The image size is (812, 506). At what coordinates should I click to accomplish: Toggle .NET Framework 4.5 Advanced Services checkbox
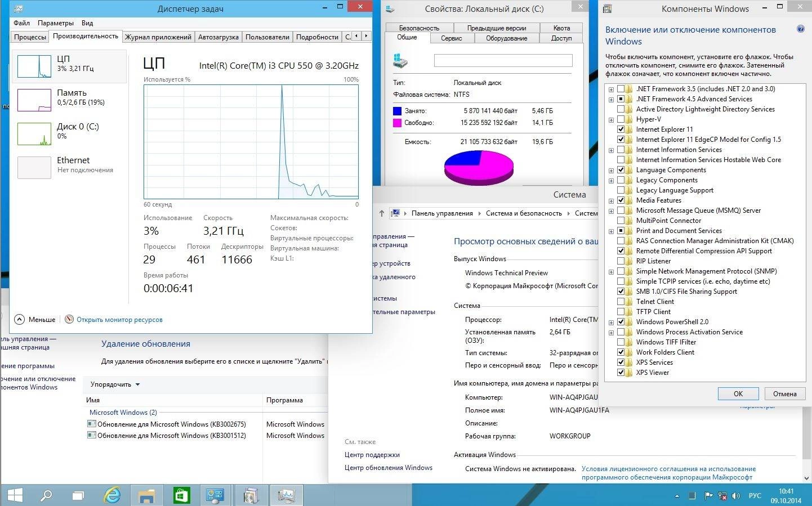621,99
